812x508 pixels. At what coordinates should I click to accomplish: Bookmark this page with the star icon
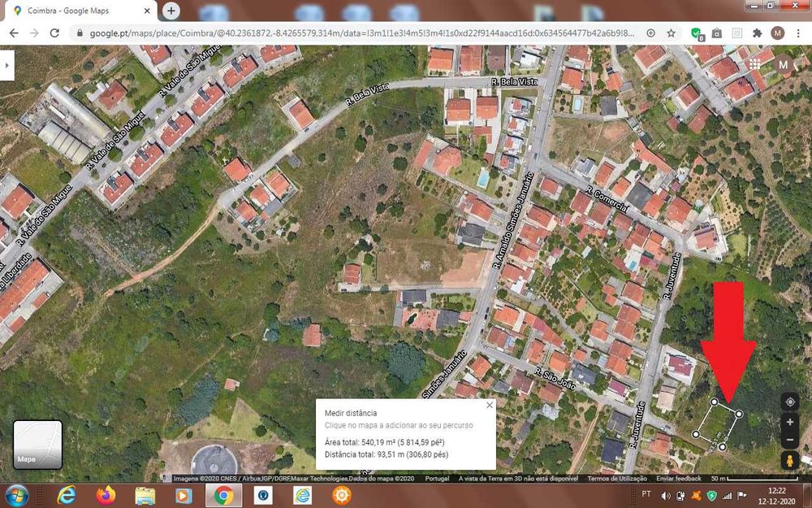(x=672, y=33)
